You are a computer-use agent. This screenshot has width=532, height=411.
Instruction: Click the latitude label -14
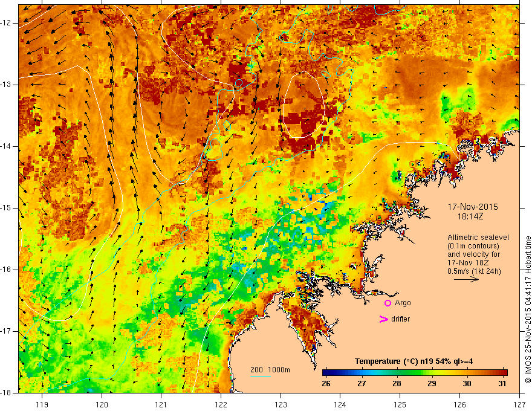[6, 146]
